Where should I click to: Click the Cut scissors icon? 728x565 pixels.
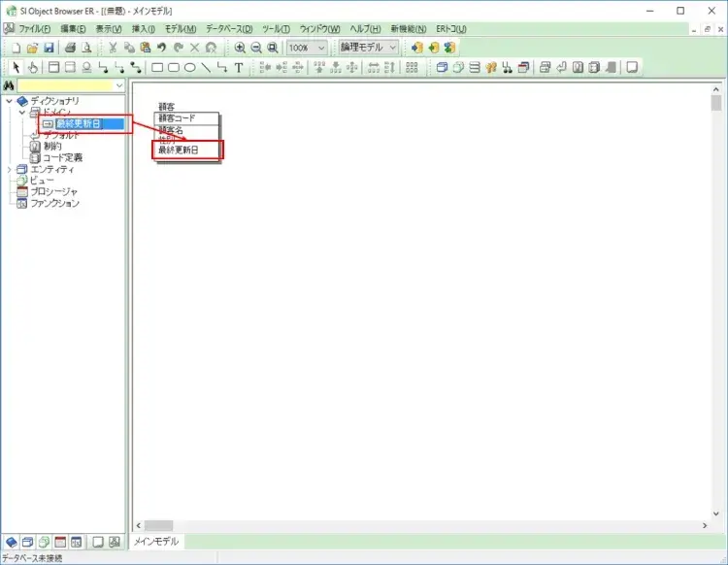point(113,48)
